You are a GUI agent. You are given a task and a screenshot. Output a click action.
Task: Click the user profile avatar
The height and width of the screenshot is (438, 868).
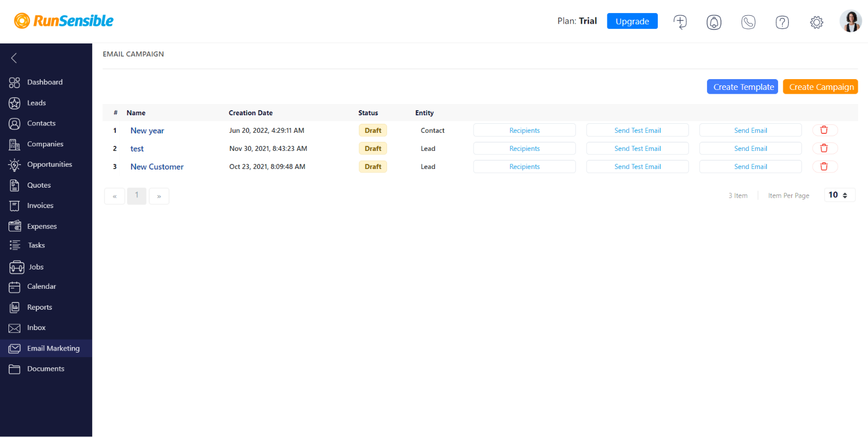tap(850, 21)
